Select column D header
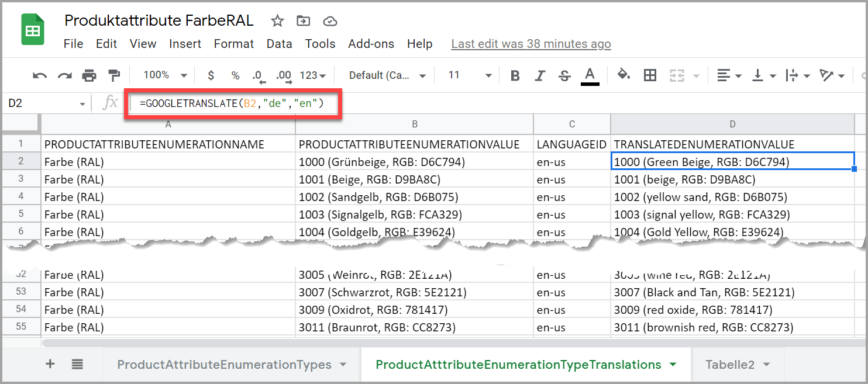 732,124
